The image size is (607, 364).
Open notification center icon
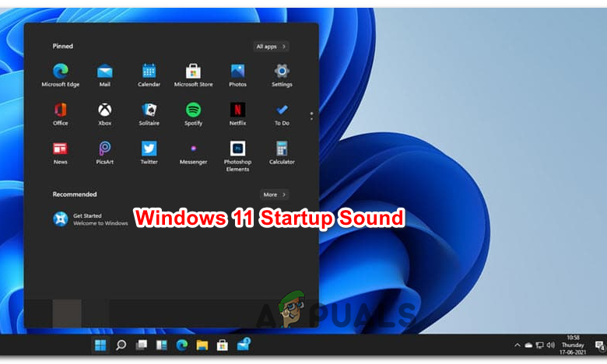tap(600, 345)
